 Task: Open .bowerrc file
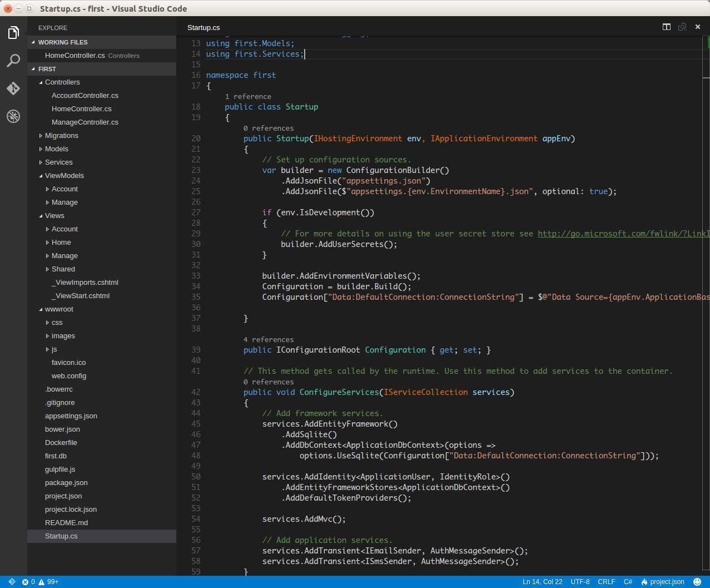click(102, 389)
